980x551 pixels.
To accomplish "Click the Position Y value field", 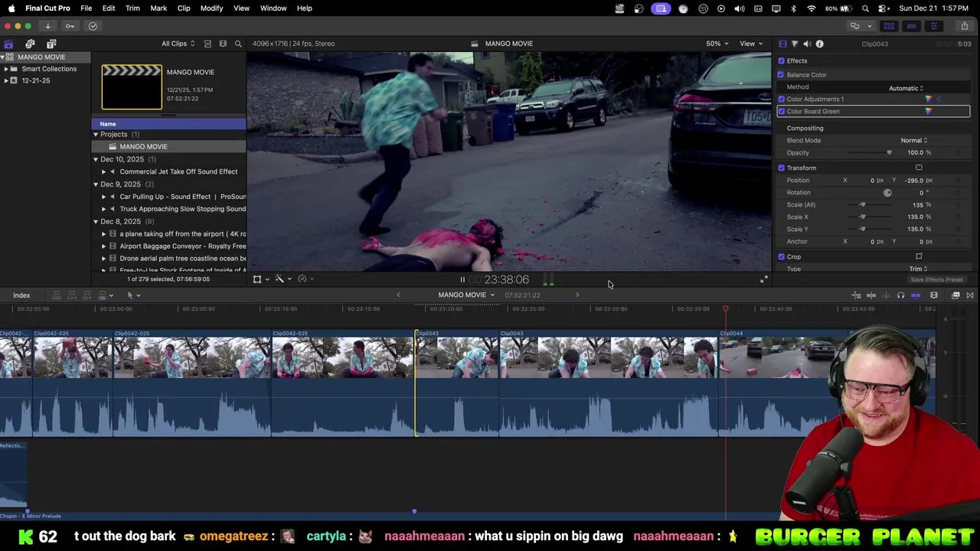I will pyautogui.click(x=913, y=180).
